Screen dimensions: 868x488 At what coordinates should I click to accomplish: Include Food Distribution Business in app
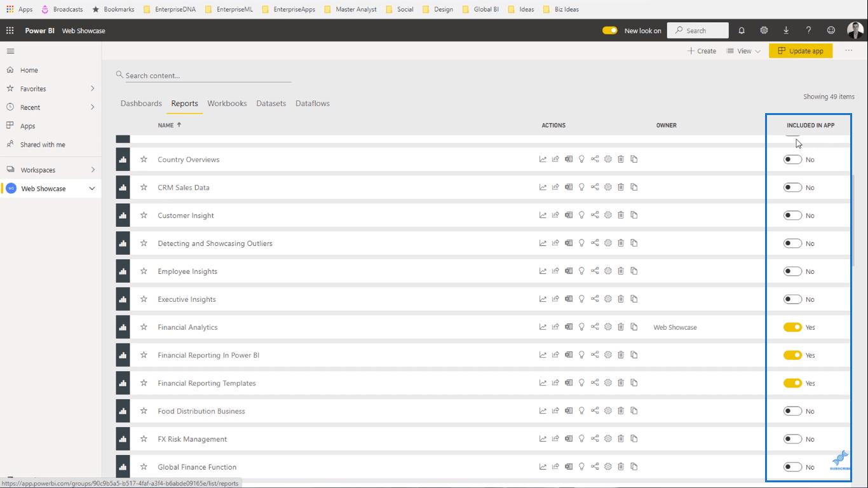pos(792,411)
